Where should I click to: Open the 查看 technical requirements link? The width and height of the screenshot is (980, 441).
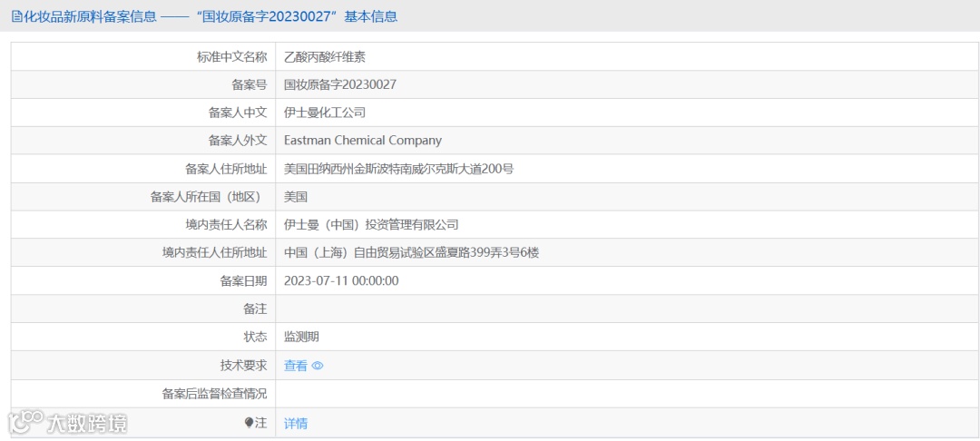[x=296, y=366]
